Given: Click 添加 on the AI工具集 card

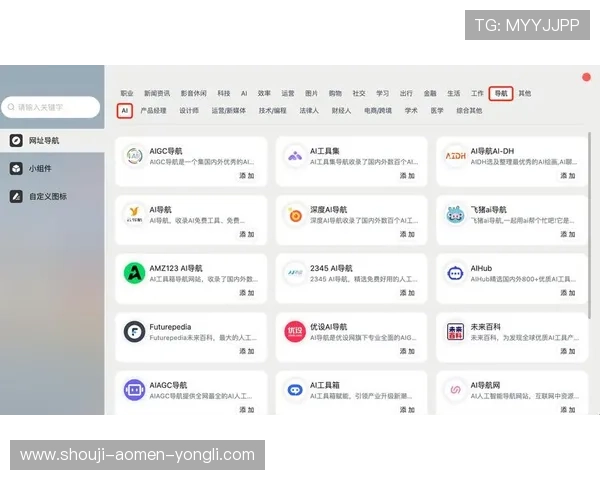Looking at the screenshot, I should click(407, 176).
